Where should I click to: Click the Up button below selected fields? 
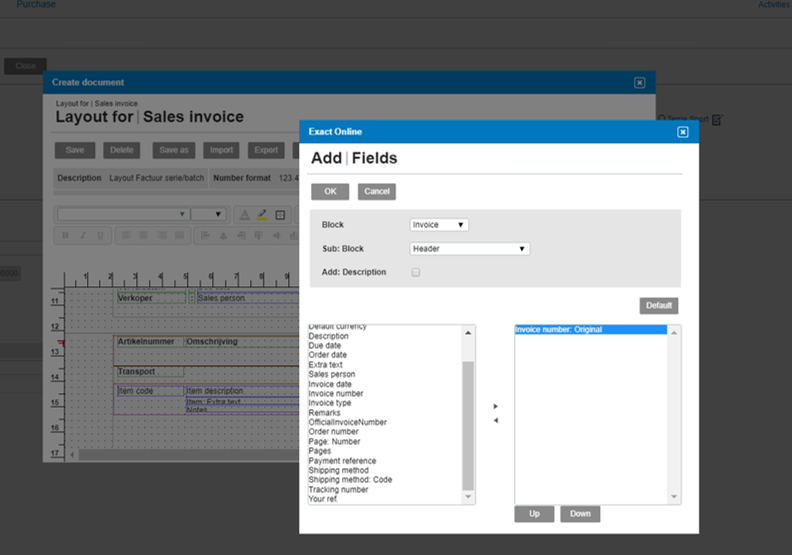534,514
